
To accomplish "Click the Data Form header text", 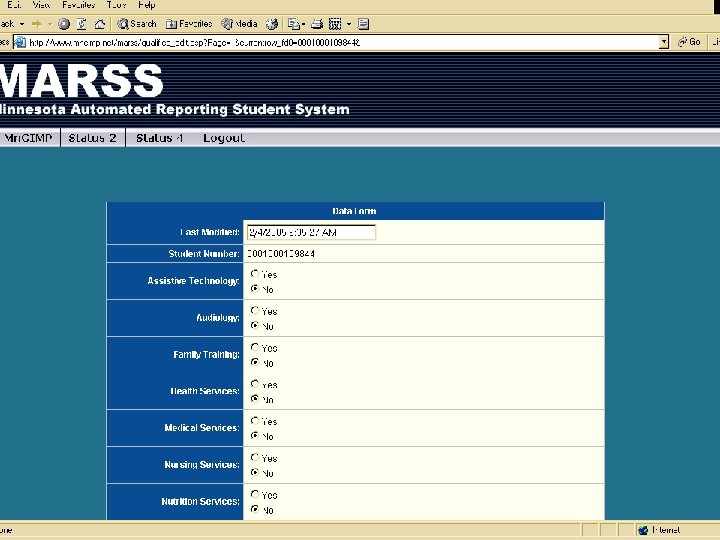I will pos(354,211).
